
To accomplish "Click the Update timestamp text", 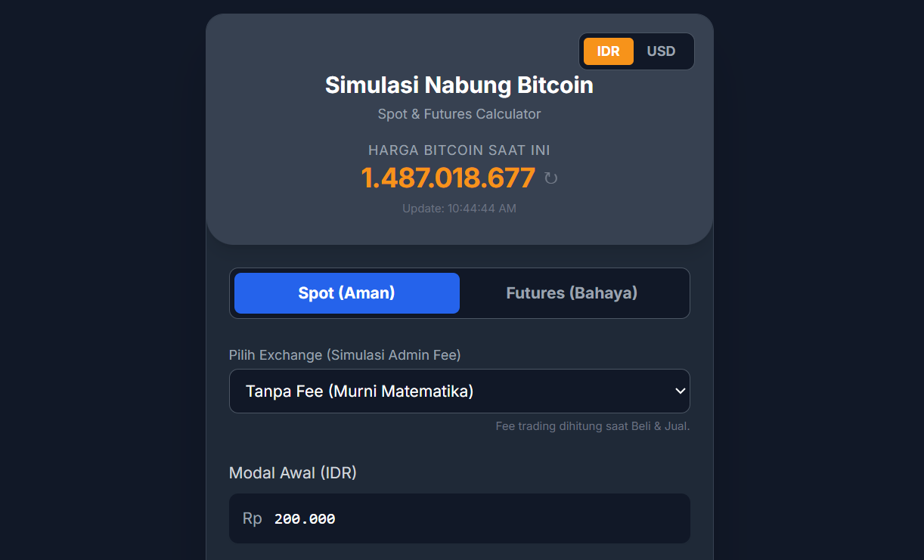I will (459, 209).
